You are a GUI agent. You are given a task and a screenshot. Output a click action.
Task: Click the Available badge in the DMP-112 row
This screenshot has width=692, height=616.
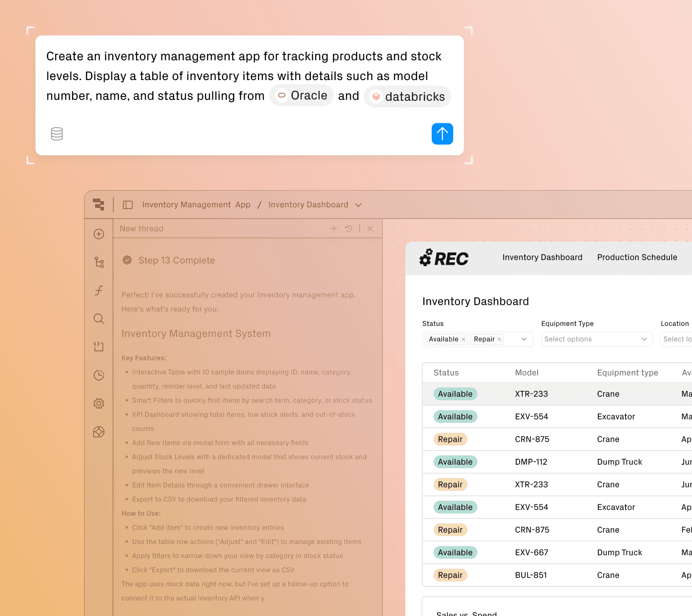[455, 462]
